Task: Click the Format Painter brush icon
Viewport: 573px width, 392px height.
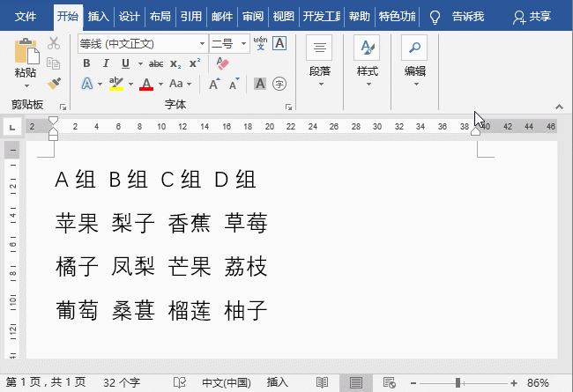Action: [54, 84]
